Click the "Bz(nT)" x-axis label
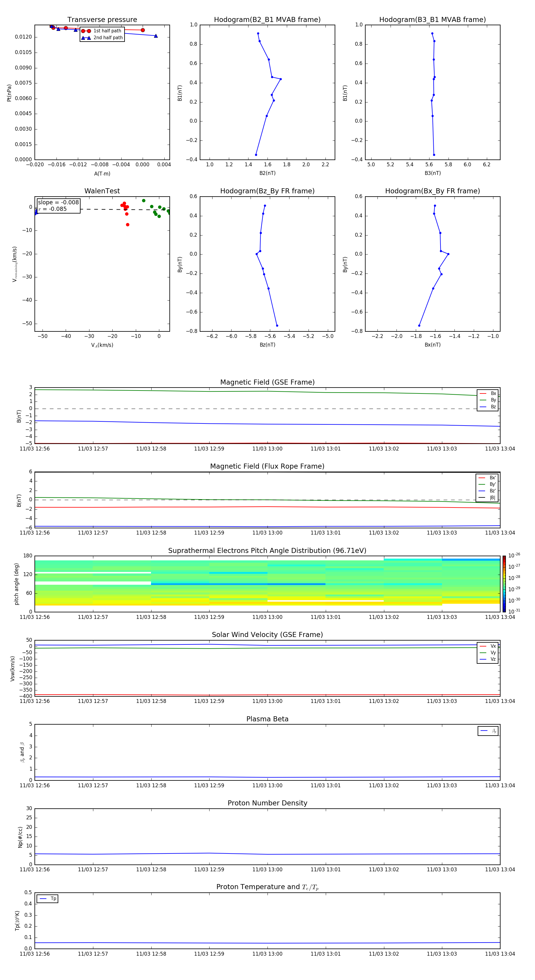 (267, 345)
